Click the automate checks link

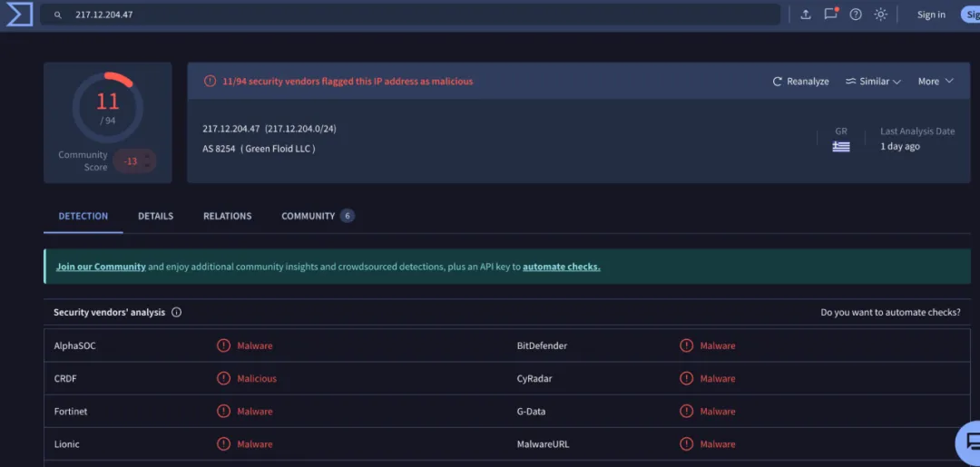pos(561,267)
